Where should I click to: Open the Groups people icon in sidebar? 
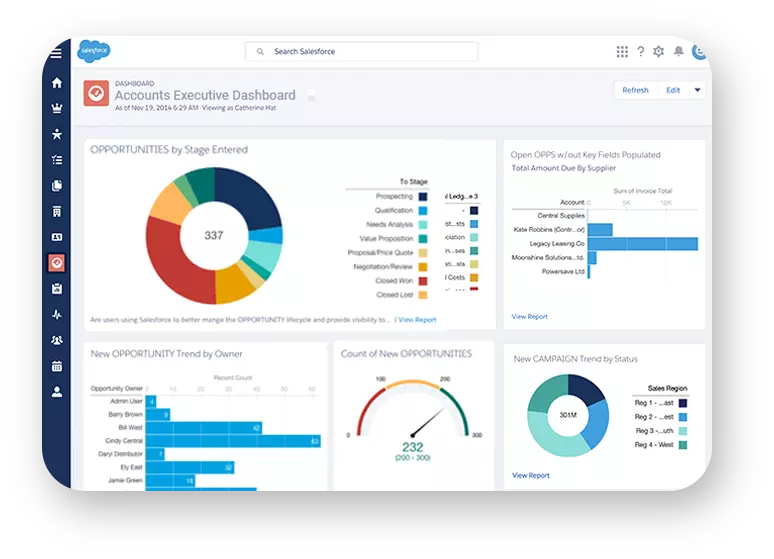point(57,340)
